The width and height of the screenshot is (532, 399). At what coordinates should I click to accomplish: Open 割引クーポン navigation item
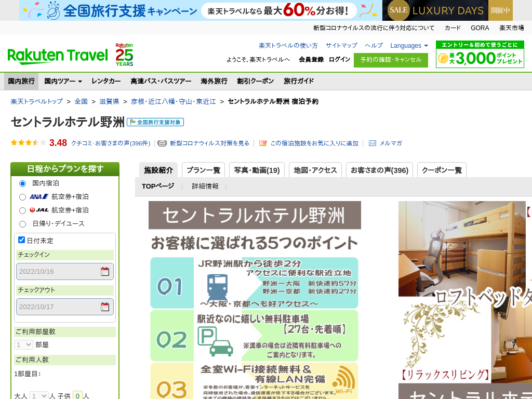click(256, 81)
